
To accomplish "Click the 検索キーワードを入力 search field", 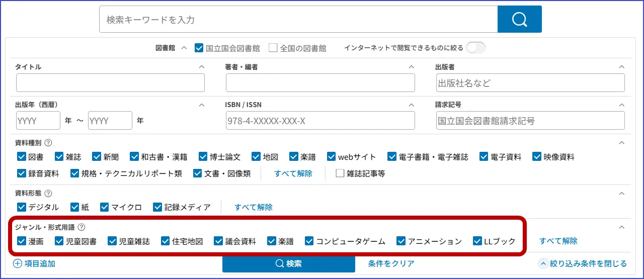I will (298, 20).
